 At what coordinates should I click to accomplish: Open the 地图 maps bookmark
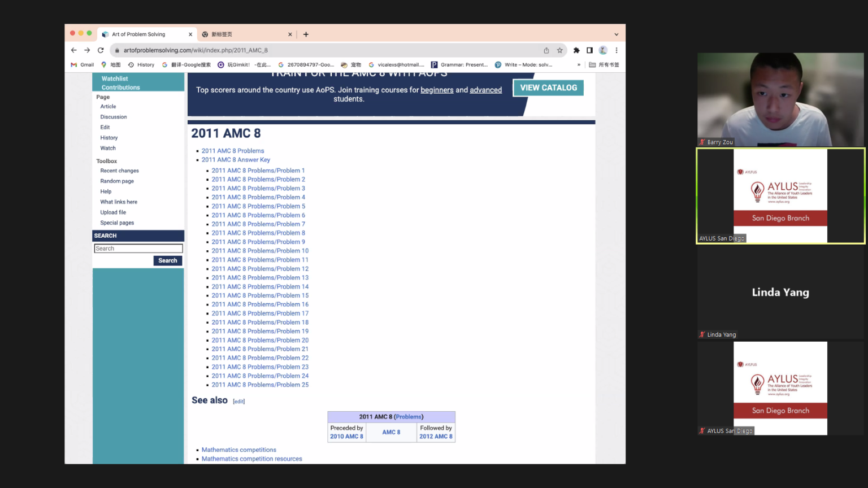pos(111,65)
